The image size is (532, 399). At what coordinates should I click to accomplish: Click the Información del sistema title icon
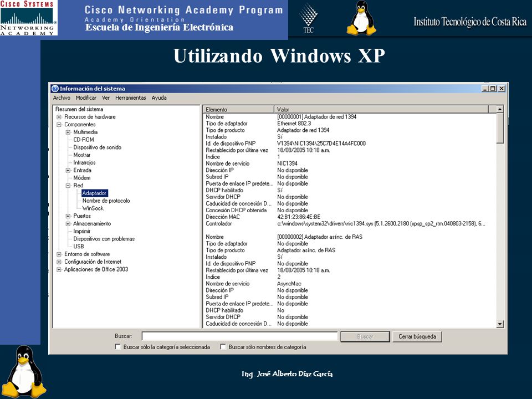click(x=55, y=89)
